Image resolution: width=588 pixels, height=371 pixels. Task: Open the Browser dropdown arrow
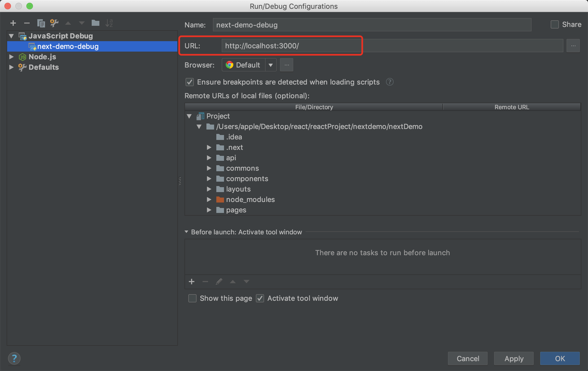click(271, 65)
